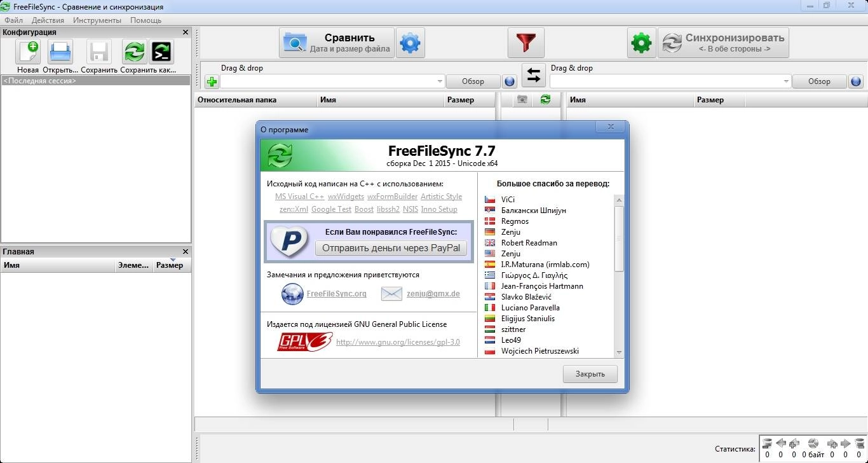868x463 pixels.
Task: Click the zenju@gmx.de email link
Action: (433, 294)
